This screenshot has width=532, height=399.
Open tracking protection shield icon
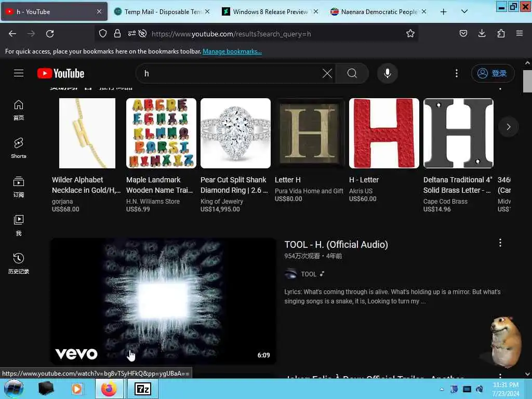[x=103, y=34]
